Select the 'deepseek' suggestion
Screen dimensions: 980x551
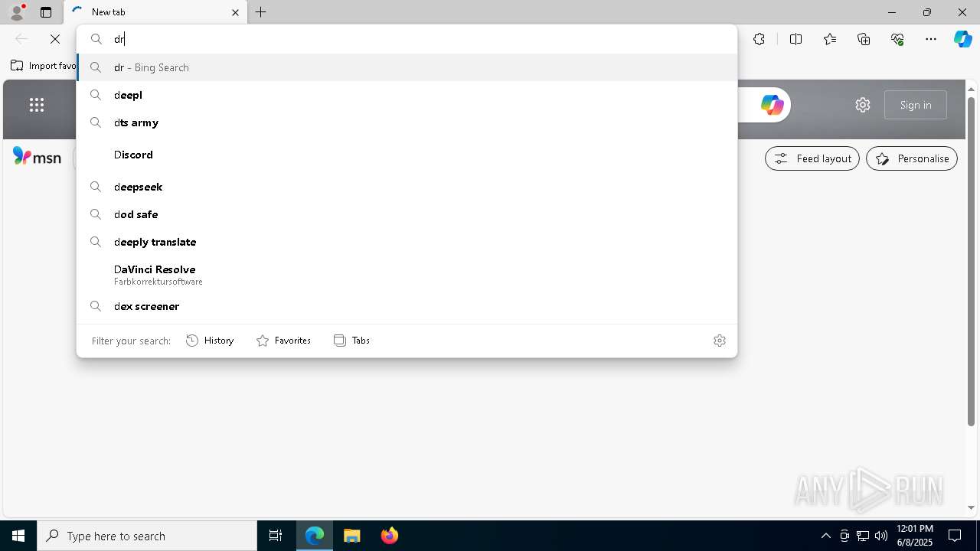tap(407, 187)
